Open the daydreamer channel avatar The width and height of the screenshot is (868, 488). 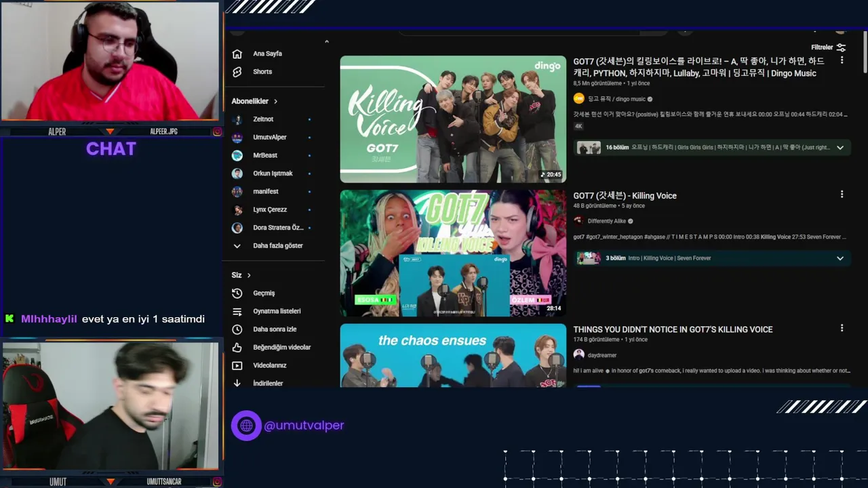[x=578, y=354]
